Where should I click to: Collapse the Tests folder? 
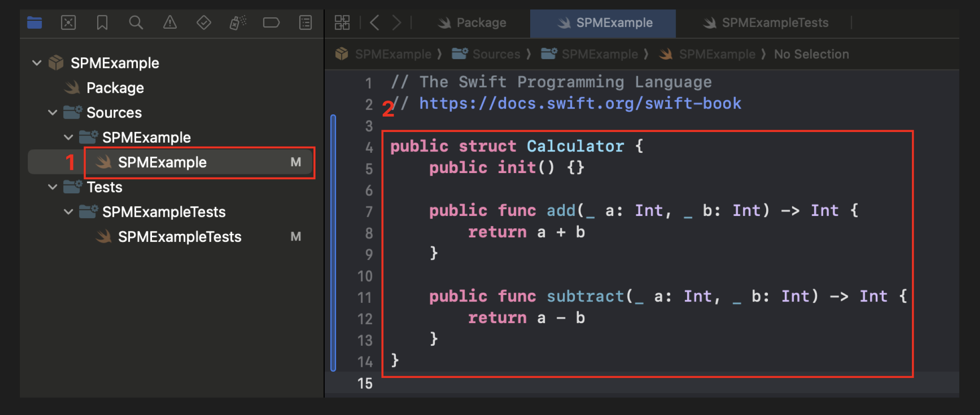(53, 187)
